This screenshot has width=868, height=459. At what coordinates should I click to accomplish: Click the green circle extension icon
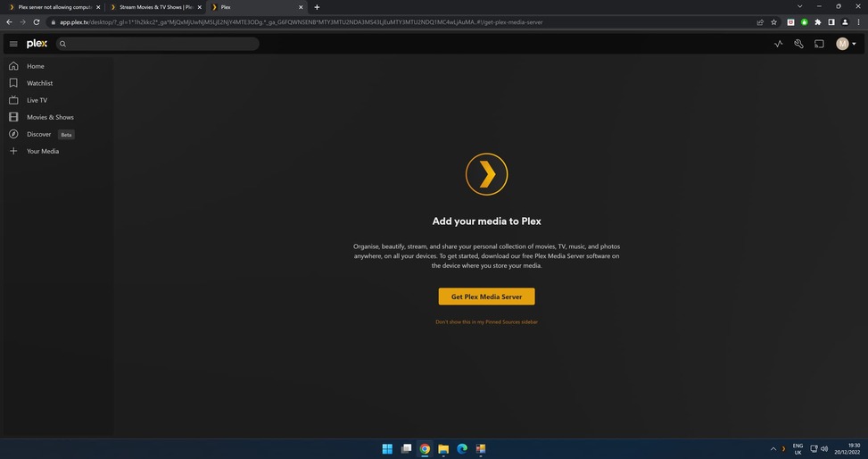805,22
